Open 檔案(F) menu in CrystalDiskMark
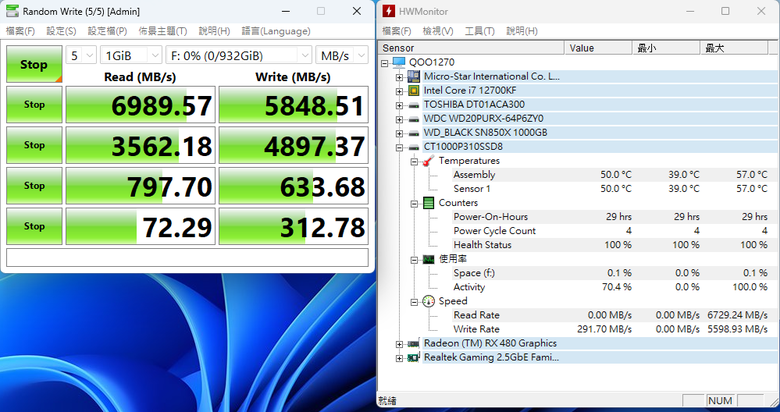Image resolution: width=780 pixels, height=412 pixels. click(x=20, y=31)
